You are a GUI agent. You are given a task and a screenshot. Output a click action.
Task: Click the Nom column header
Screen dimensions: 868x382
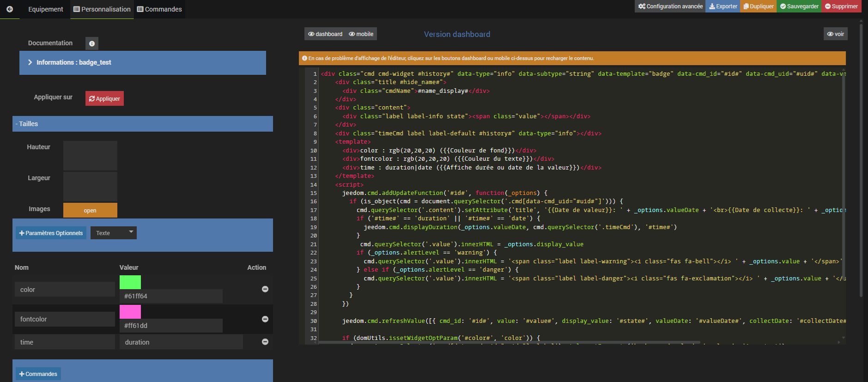22,267
